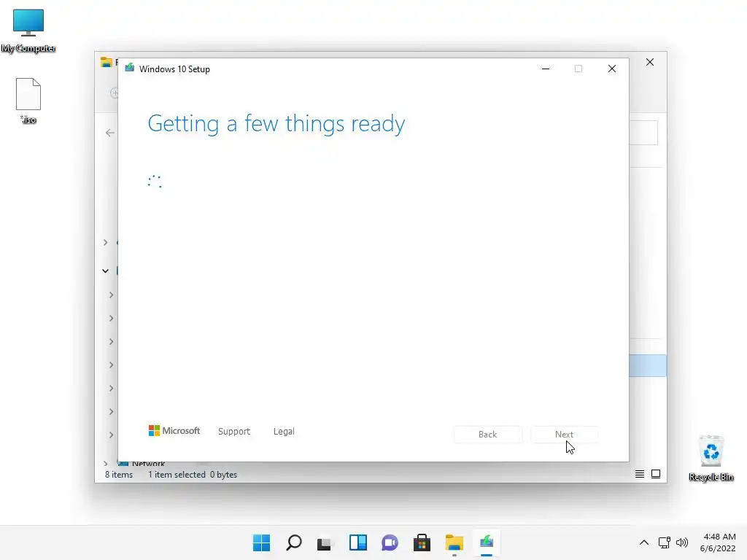Screen dimensions: 747x560
Task: Close the File Explorer window
Action: point(649,63)
